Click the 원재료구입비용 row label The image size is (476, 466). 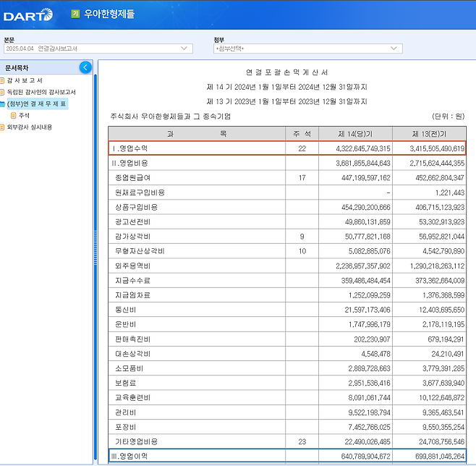coord(140,192)
